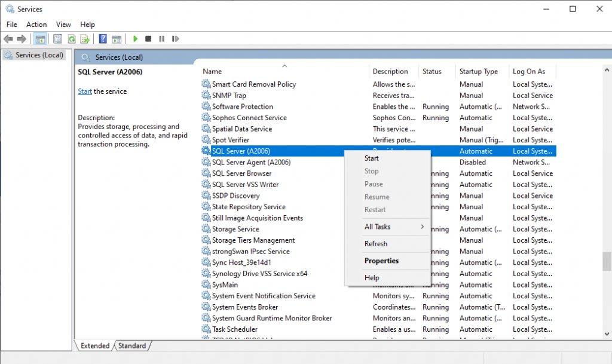612x364 pixels.
Task: Open the View menu in menu bar
Action: [x=63, y=25]
